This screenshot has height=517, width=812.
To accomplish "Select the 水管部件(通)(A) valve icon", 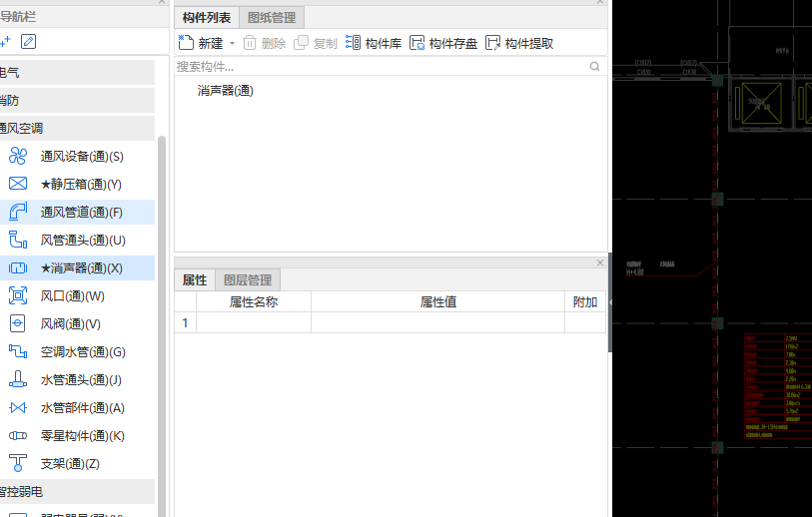I will pos(18,408).
